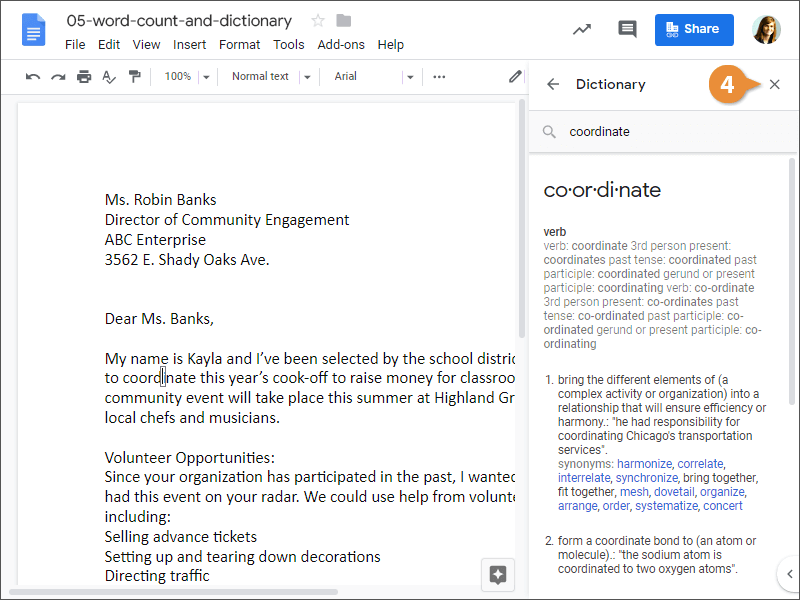Star the document as favorite

click(316, 20)
